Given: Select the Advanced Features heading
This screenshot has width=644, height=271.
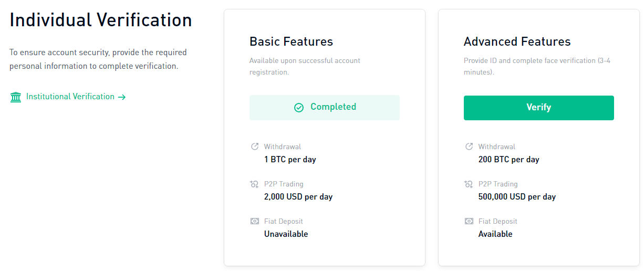Looking at the screenshot, I should point(517,41).
